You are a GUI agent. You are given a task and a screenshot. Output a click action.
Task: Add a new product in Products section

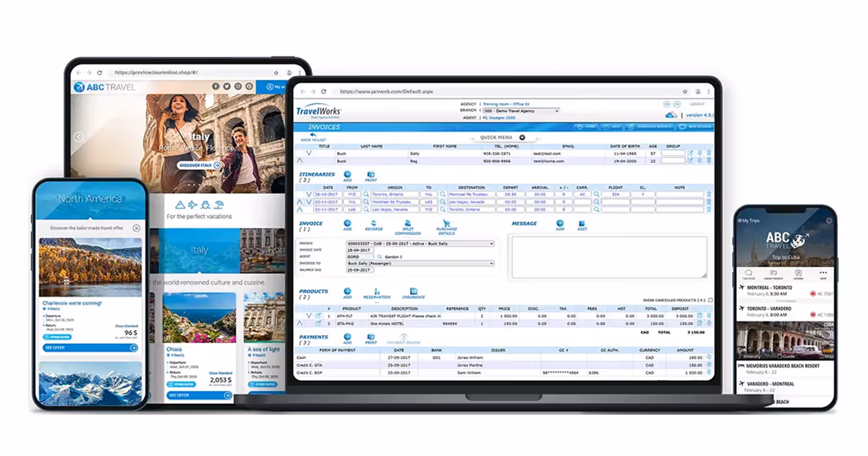coord(347,292)
